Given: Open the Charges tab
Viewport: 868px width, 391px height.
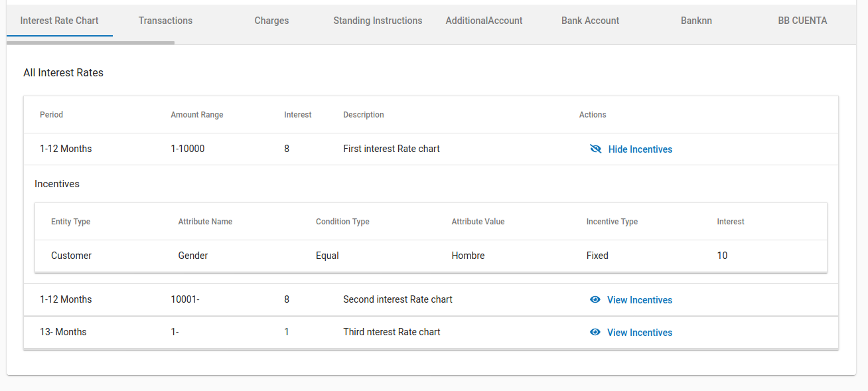Looking at the screenshot, I should [271, 21].
